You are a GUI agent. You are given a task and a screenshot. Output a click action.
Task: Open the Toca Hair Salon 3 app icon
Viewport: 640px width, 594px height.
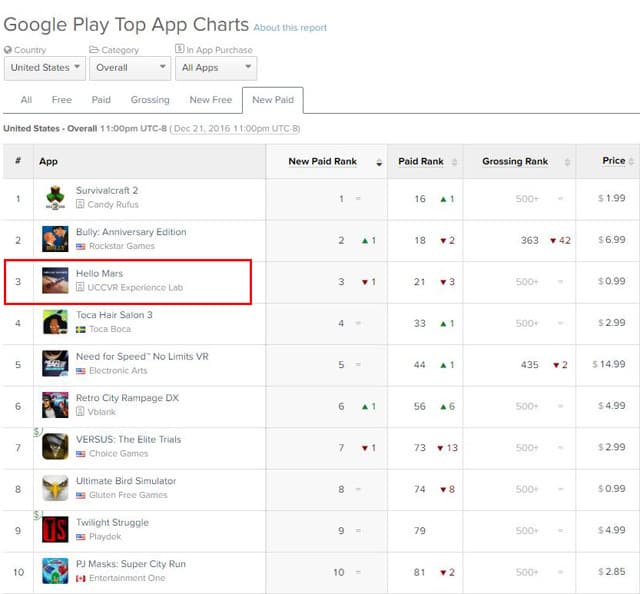point(55,322)
